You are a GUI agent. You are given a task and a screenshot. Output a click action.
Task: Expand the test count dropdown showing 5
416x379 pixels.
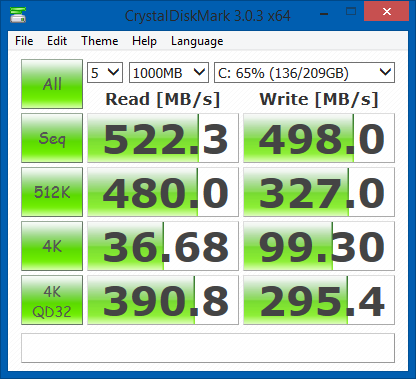[105, 72]
